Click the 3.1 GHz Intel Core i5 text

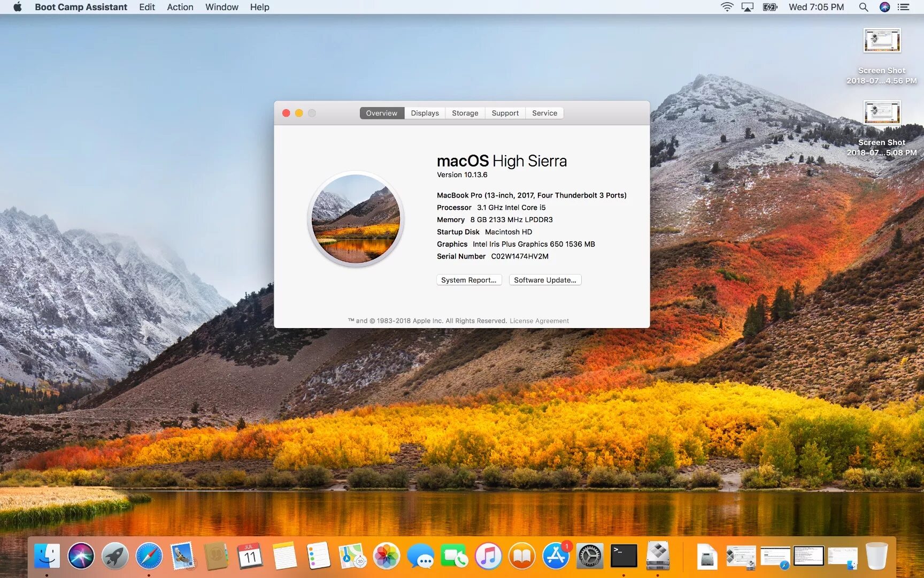point(511,208)
